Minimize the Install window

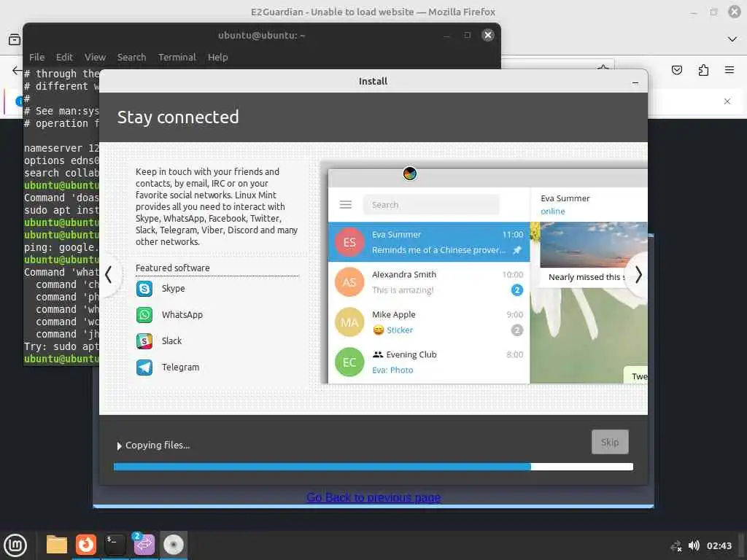(635, 82)
